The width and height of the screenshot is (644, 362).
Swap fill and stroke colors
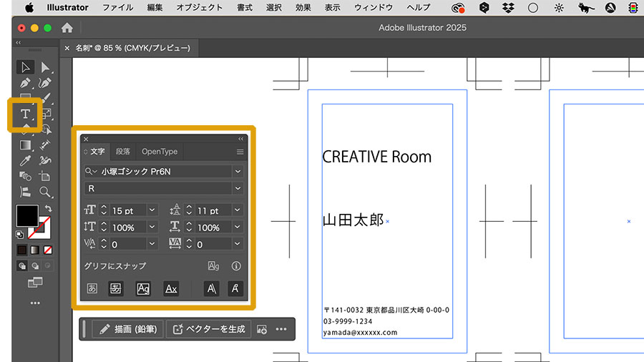[48, 208]
